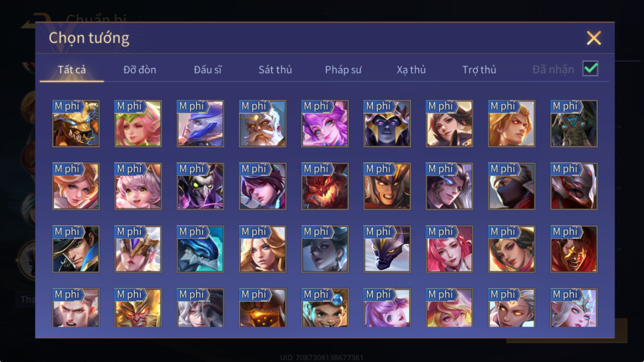Toggle the Đã nhận checkbox
644x362 pixels.
pyautogui.click(x=590, y=69)
